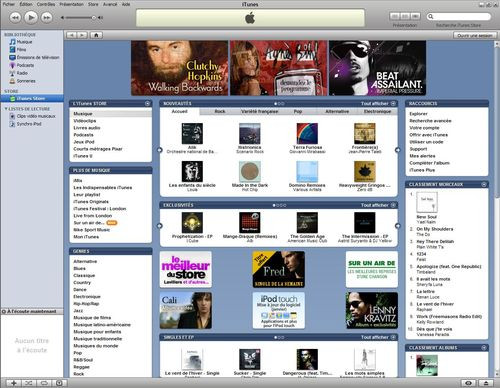This screenshot has height=388, width=500.
Task: Collapse the Listes de lecture section
Action: 6,109
